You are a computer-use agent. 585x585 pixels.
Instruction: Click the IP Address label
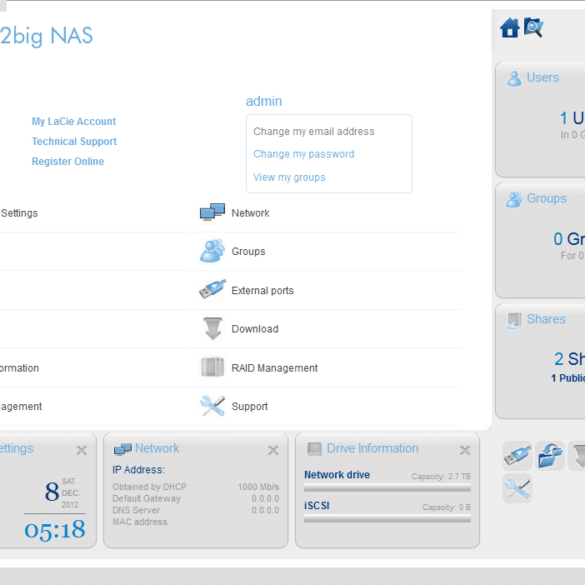pos(138,470)
